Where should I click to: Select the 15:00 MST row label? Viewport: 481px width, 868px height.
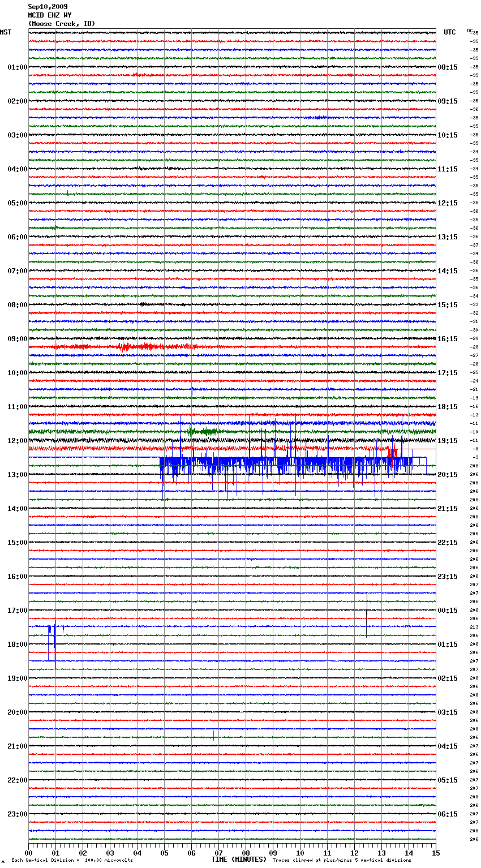[x=18, y=542]
